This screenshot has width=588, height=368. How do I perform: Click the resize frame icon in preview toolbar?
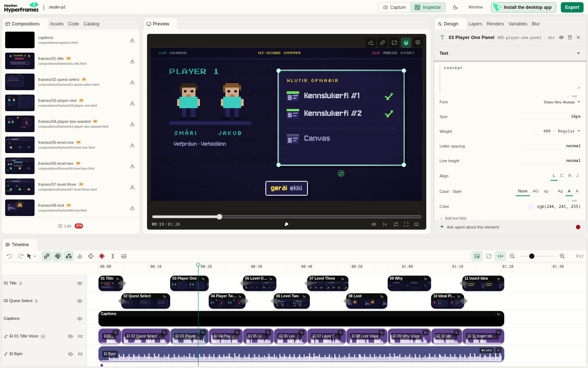pyautogui.click(x=394, y=43)
